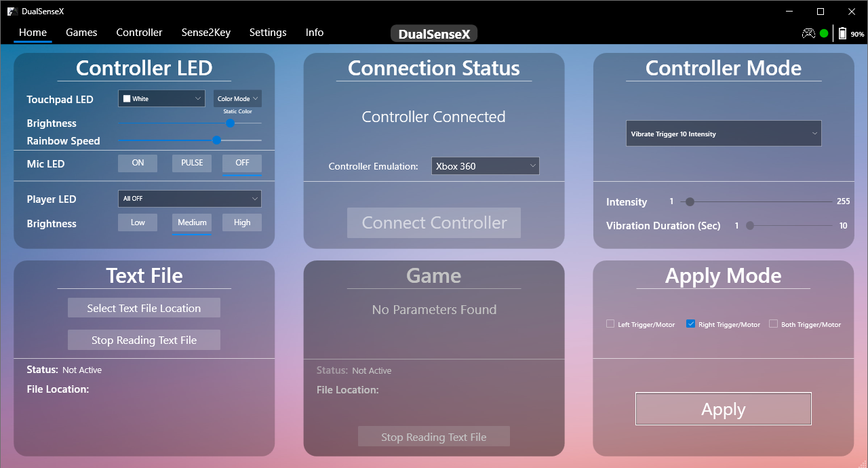Click the Connect Controller button
The image size is (868, 468).
434,222
